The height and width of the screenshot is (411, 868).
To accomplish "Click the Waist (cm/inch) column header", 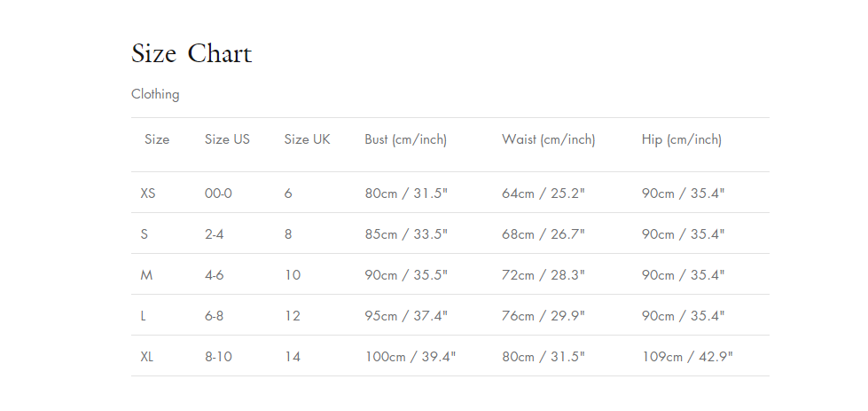I will pos(548,139).
